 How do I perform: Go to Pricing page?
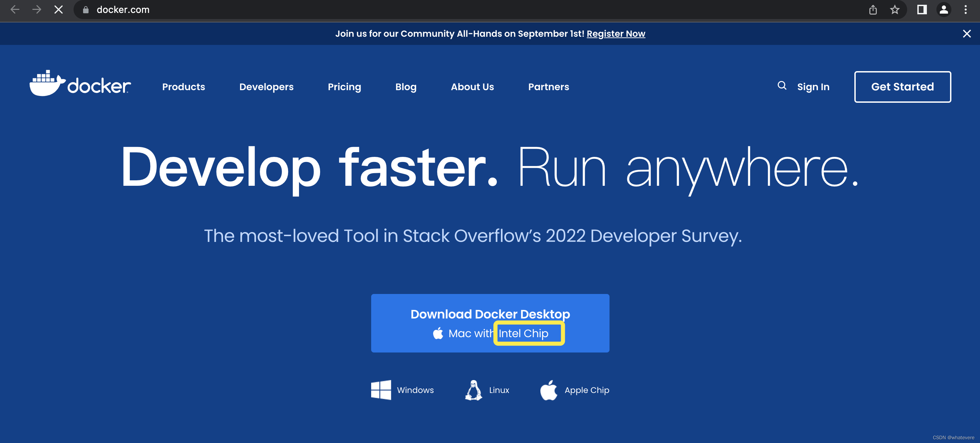(x=344, y=87)
